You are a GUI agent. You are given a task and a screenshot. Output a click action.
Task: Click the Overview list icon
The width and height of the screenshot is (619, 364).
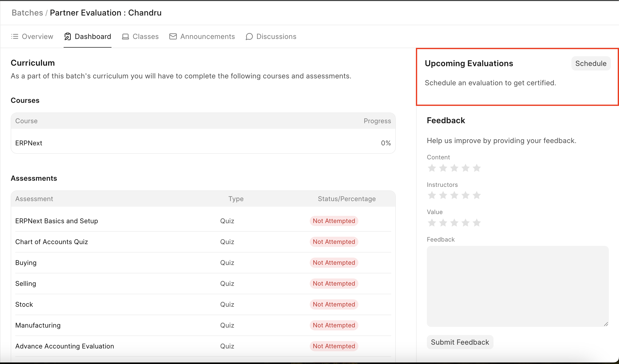15,36
